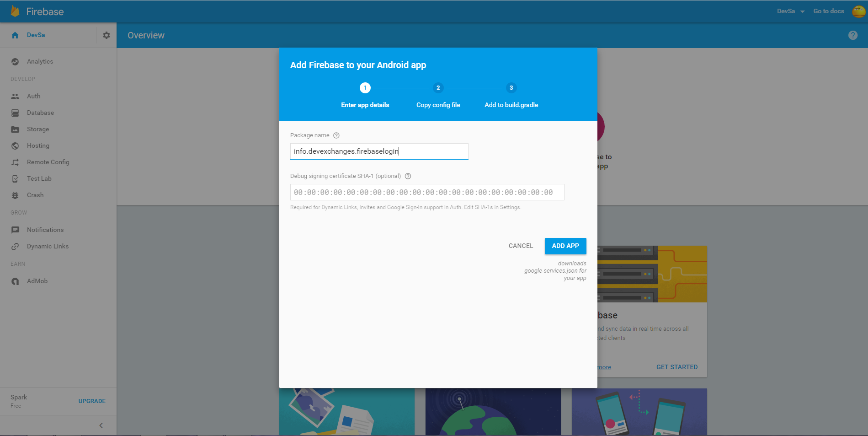
Task: Click GET STARTED on Database card
Action: pos(677,367)
